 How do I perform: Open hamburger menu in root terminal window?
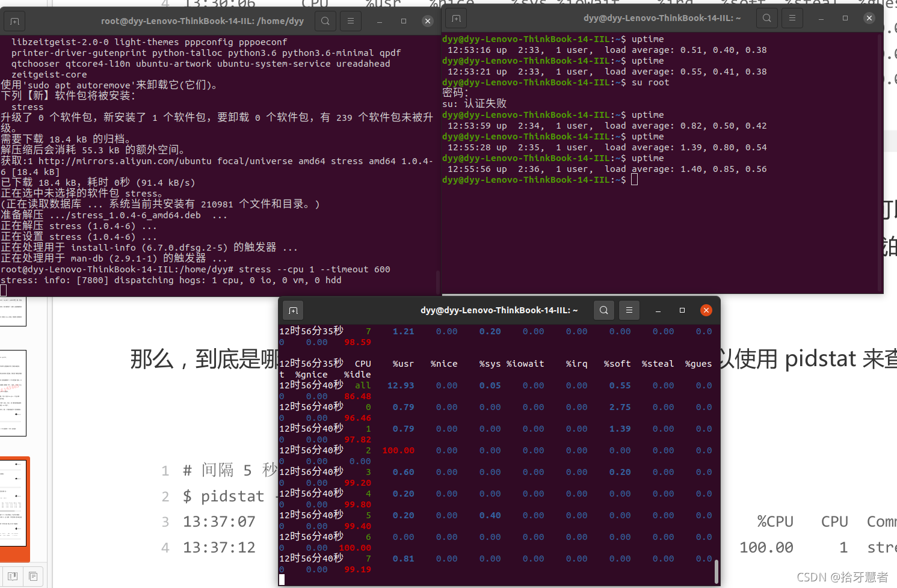coord(350,21)
